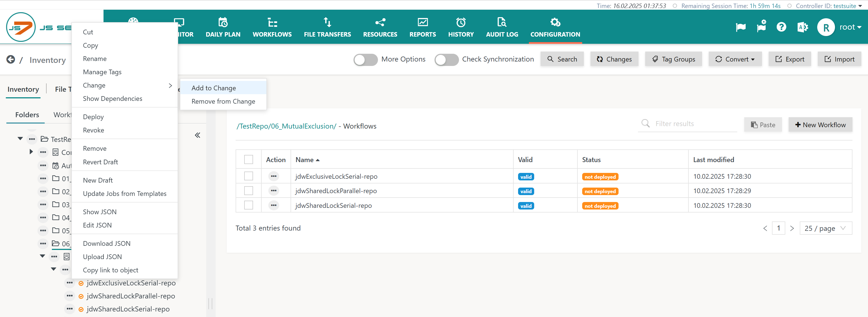Click the flag notifications icon
The image size is (868, 317).
coord(740,27)
